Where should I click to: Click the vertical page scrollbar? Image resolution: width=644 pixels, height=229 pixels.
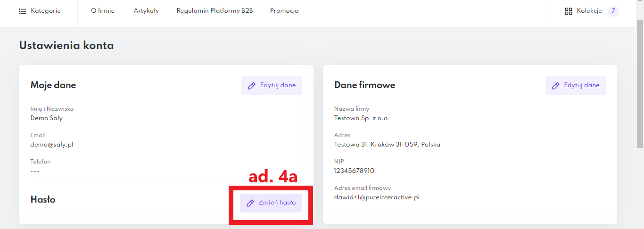640,85
